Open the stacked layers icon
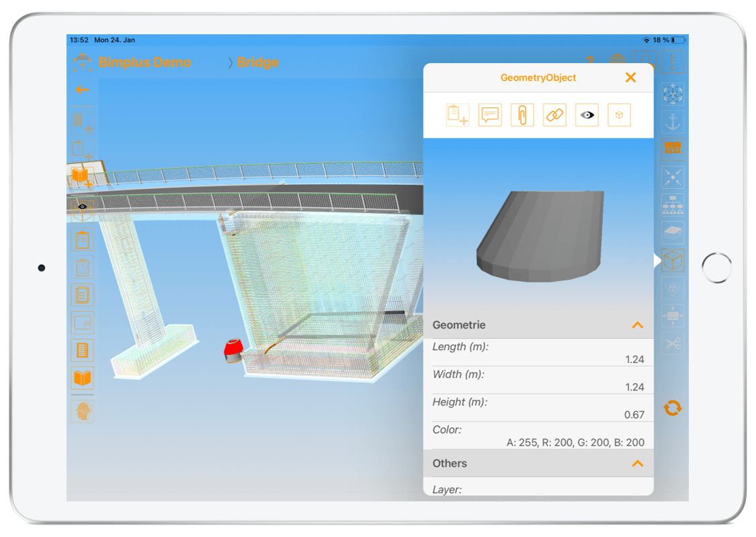 673,233
